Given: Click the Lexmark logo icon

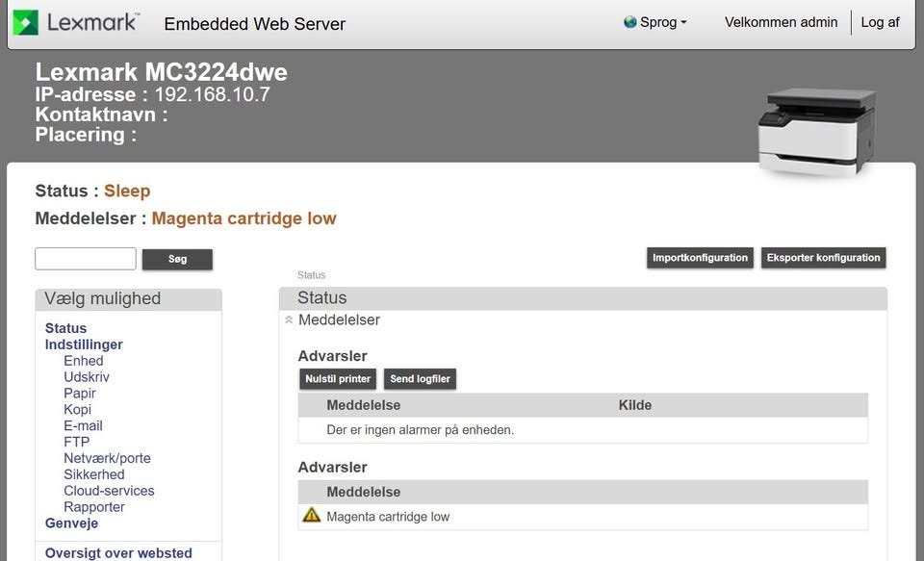Looking at the screenshot, I should coord(25,23).
